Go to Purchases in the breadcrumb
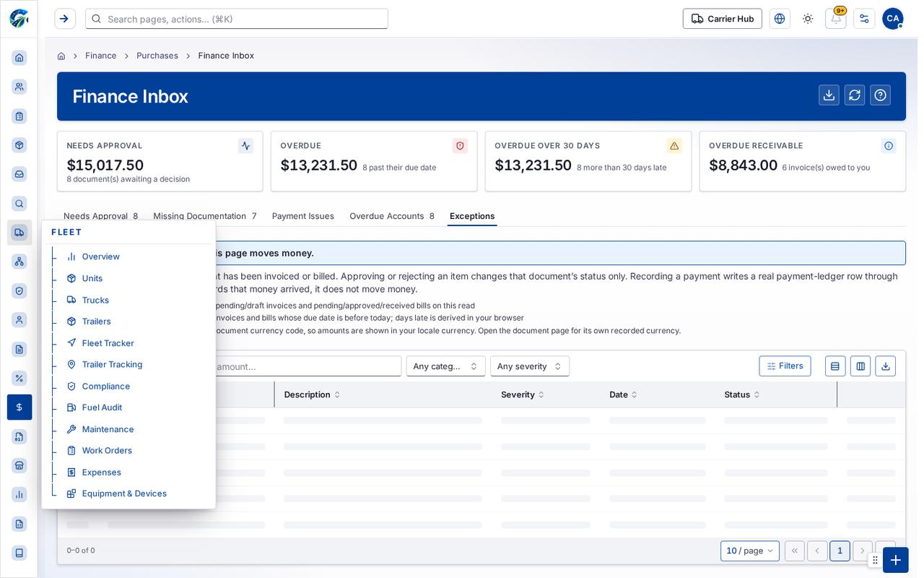 [x=157, y=56]
